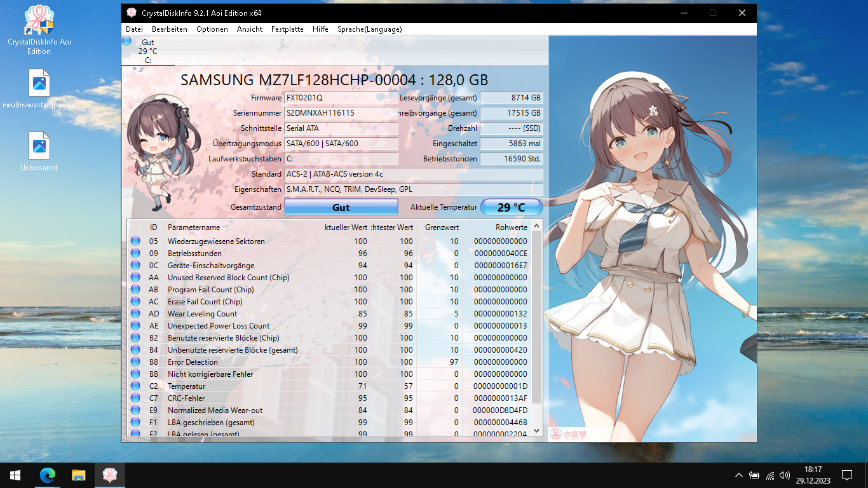Click the status icon for Betriebsstunden row
The image size is (868, 488).
(x=135, y=254)
